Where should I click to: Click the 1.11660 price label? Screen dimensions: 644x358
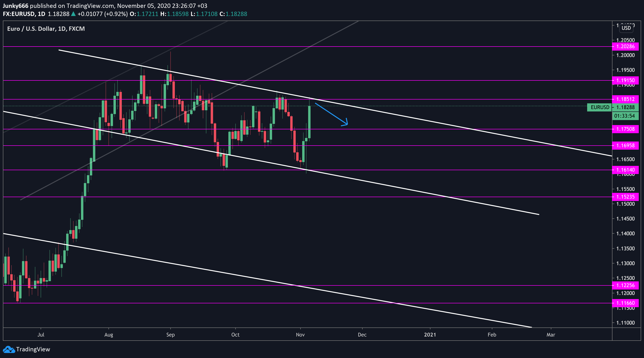pyautogui.click(x=626, y=303)
